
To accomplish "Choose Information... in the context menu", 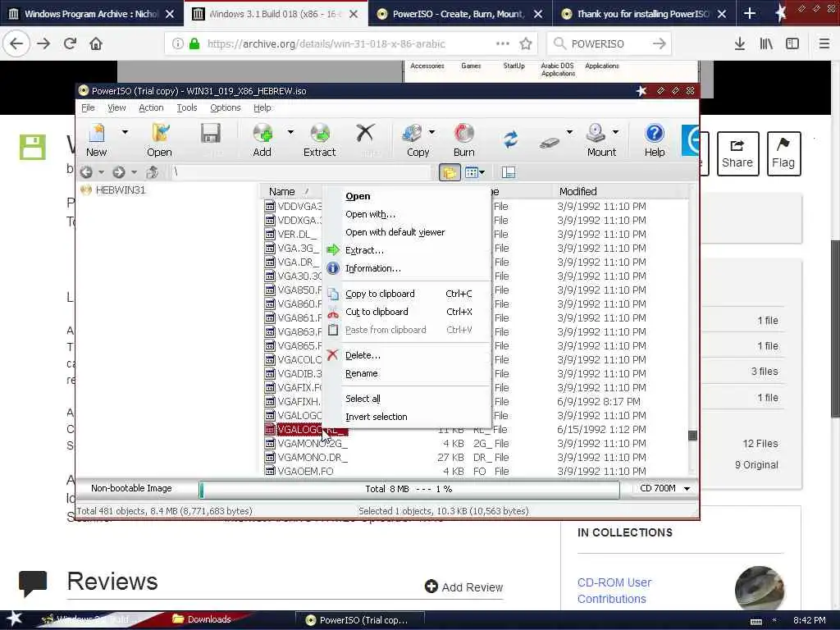I will (409, 268).
